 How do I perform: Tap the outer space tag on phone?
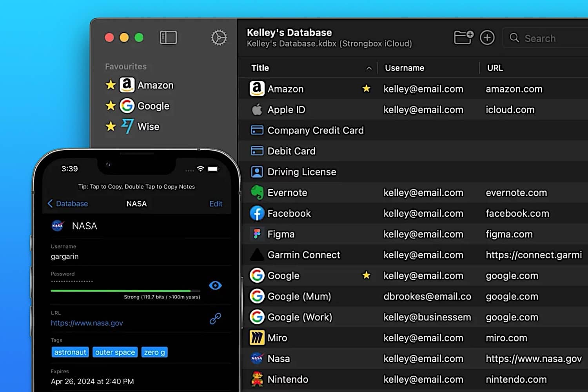tap(115, 352)
